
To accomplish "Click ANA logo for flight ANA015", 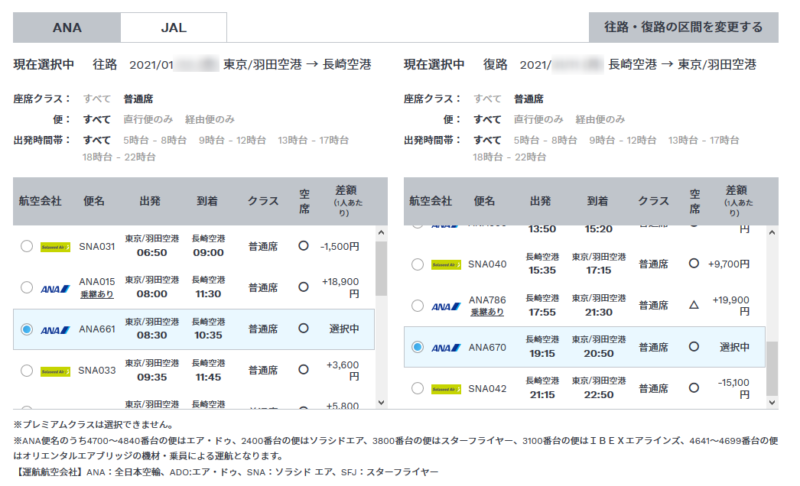I will (x=55, y=289).
